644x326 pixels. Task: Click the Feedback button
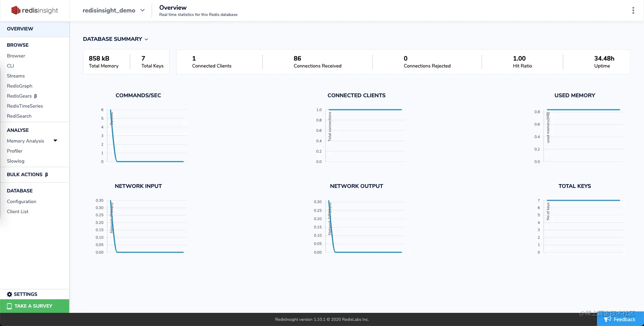[x=620, y=319]
